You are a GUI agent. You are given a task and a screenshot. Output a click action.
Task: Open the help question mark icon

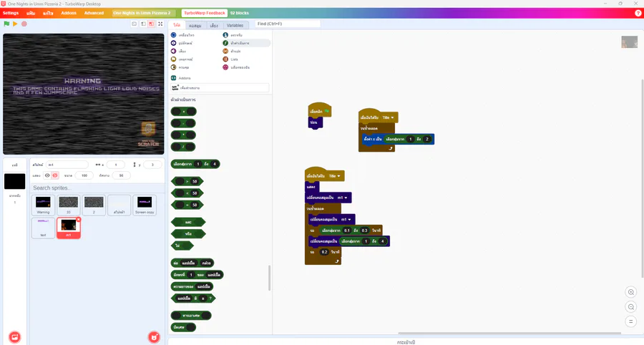pyautogui.click(x=639, y=13)
